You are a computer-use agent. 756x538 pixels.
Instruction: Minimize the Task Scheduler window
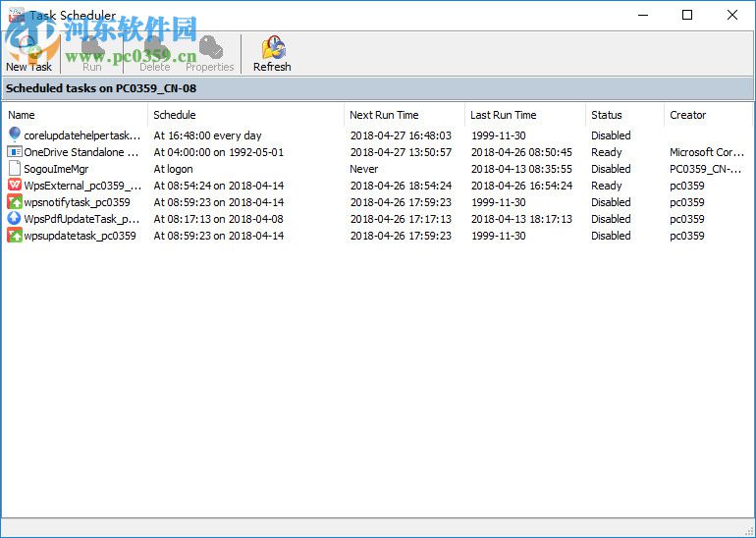point(643,15)
